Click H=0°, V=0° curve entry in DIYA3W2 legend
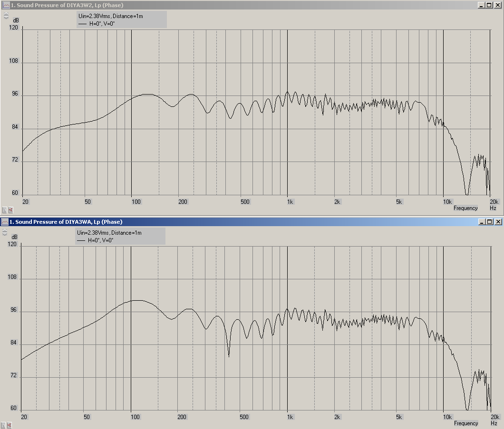Viewport: 504px width, 429px height. [97, 24]
